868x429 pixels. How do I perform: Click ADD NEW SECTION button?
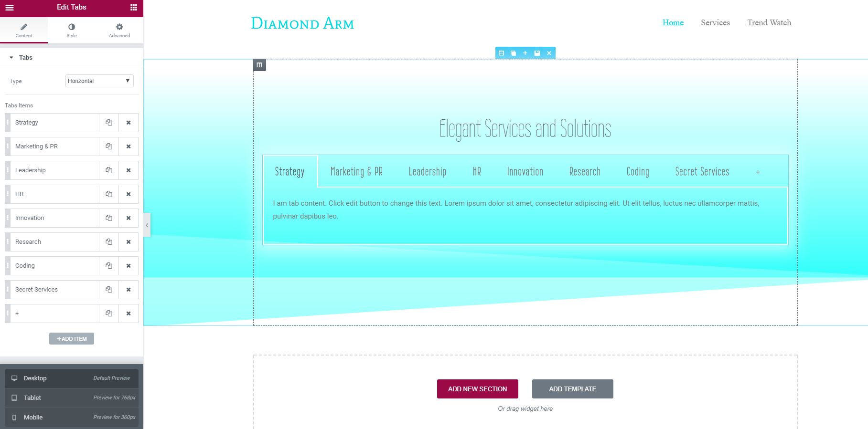(x=478, y=389)
